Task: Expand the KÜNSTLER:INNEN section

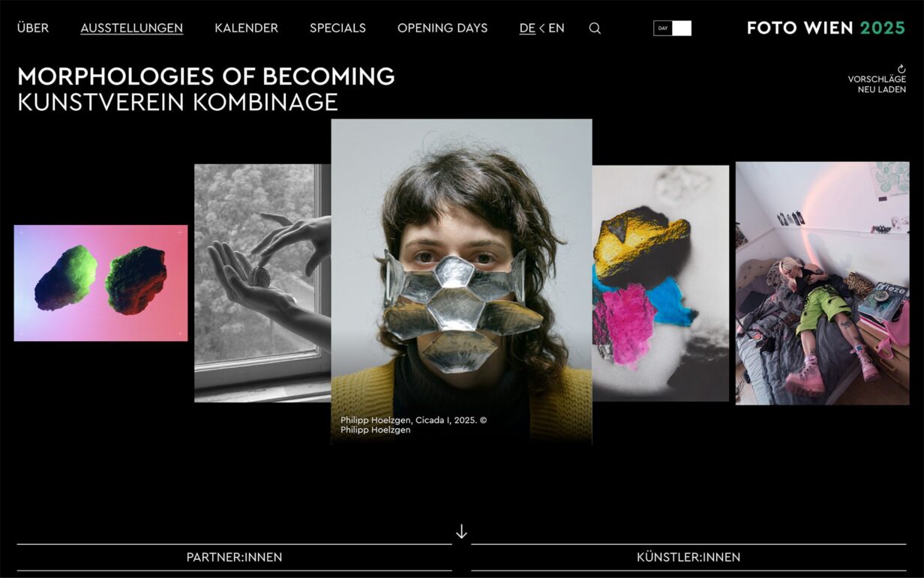Action: point(688,557)
